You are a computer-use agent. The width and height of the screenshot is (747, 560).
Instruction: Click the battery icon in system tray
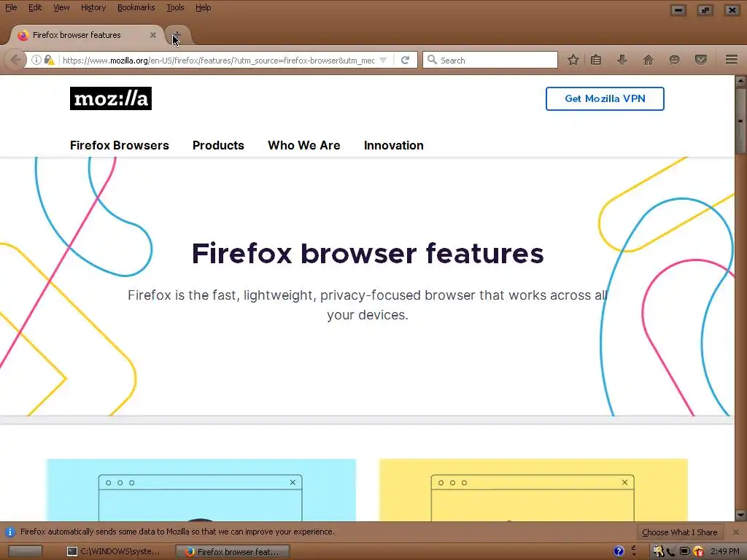pos(684,551)
